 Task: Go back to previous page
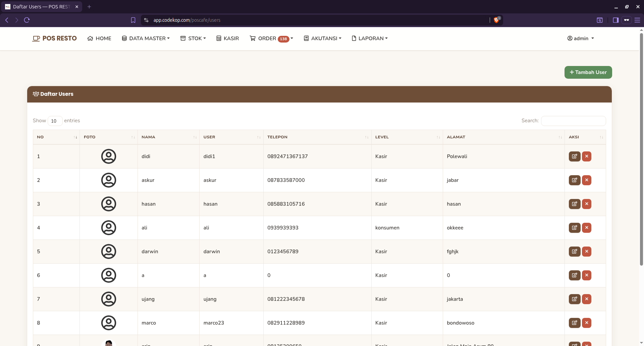[7, 20]
